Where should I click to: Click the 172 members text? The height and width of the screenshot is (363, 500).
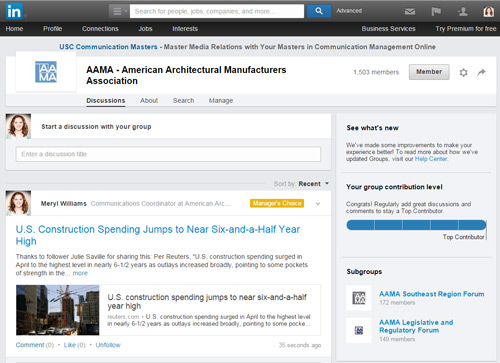pyautogui.click(x=397, y=303)
